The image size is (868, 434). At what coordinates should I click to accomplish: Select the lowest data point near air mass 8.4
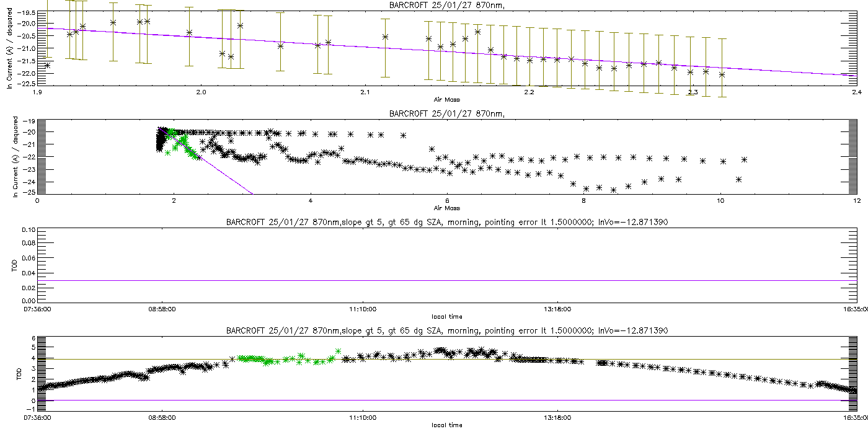(x=614, y=190)
